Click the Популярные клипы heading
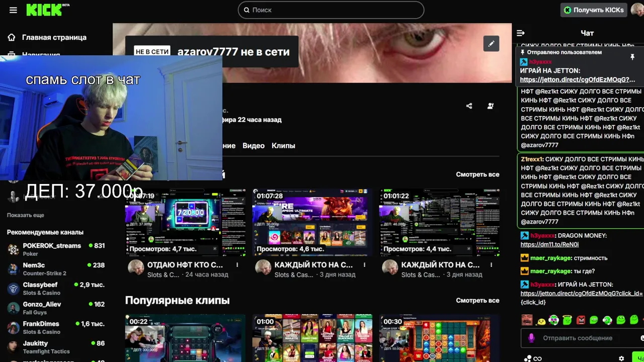Viewport: 644px width, 362px height. (177, 300)
